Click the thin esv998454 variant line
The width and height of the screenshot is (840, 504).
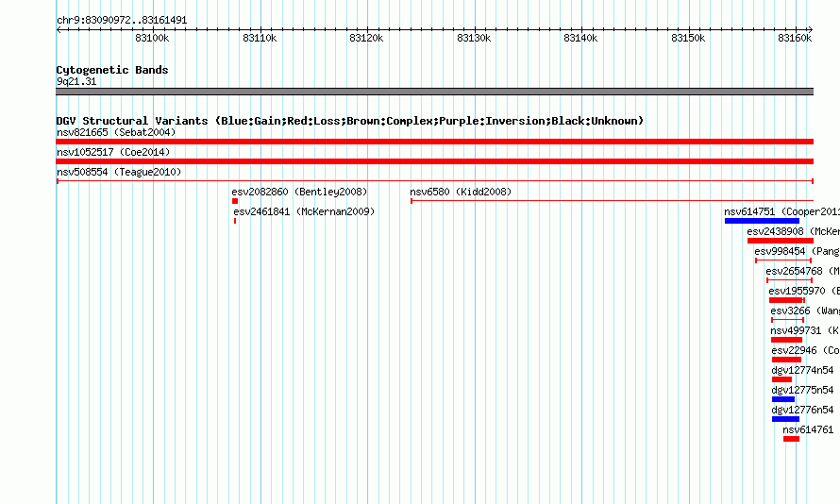[783, 260]
